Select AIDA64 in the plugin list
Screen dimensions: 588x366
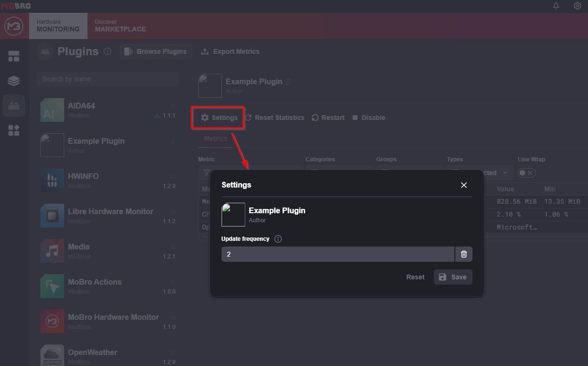[108, 110]
